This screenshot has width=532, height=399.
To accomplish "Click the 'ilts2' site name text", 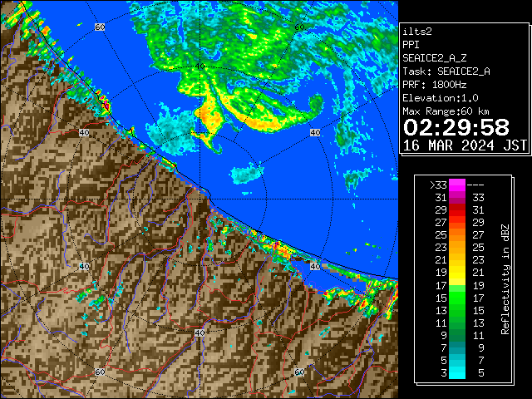I will (417, 32).
